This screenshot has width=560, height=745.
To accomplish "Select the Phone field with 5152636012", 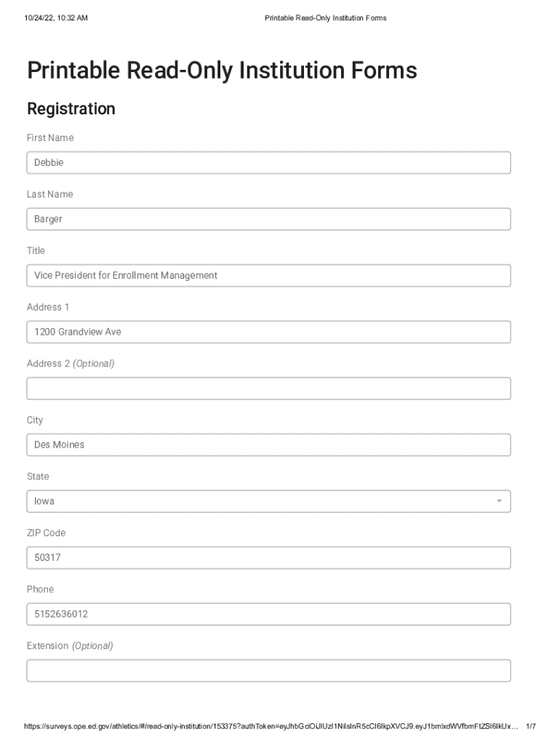I will click(268, 613).
